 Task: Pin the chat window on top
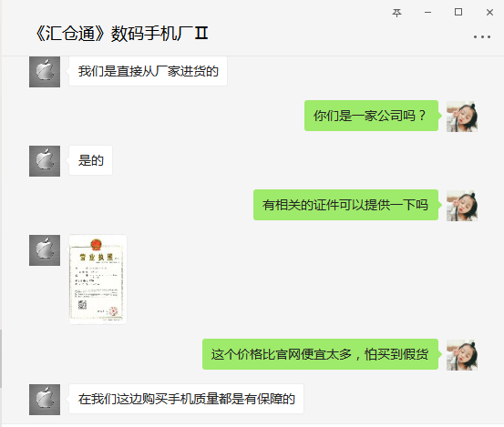[x=397, y=13]
